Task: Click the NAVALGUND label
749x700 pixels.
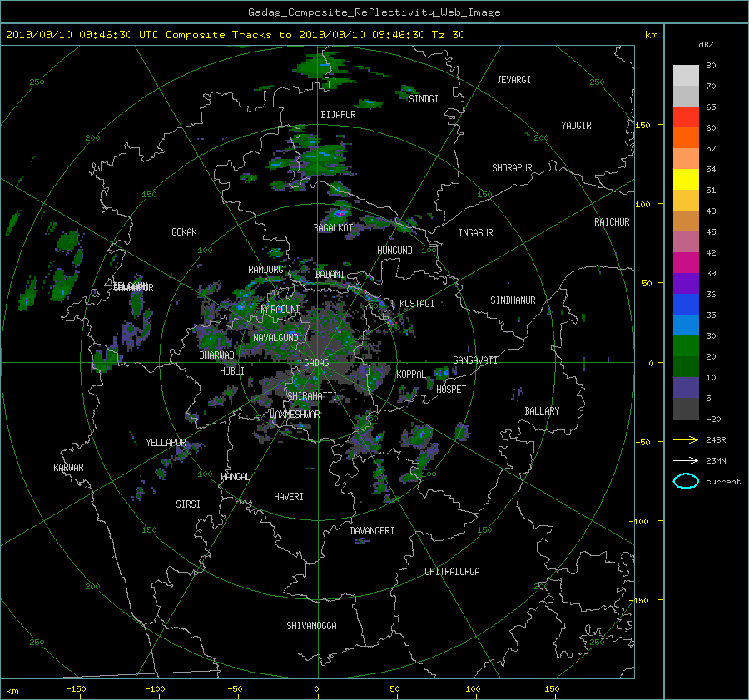Action: click(x=275, y=338)
